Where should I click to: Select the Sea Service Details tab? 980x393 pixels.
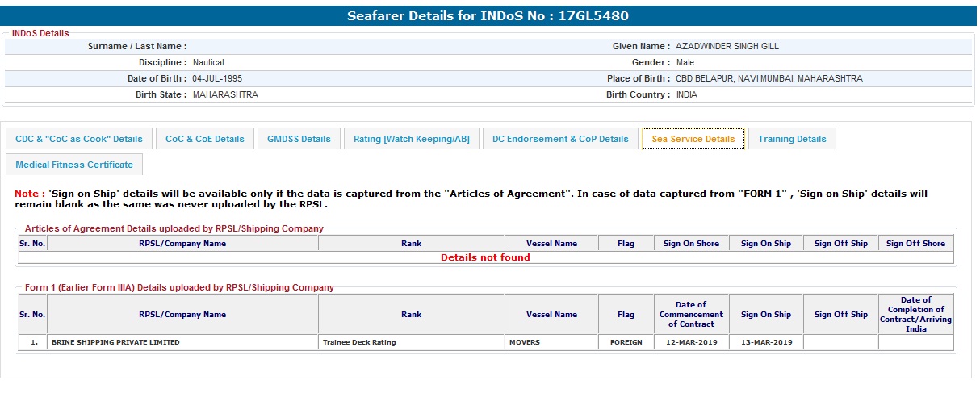click(x=693, y=139)
